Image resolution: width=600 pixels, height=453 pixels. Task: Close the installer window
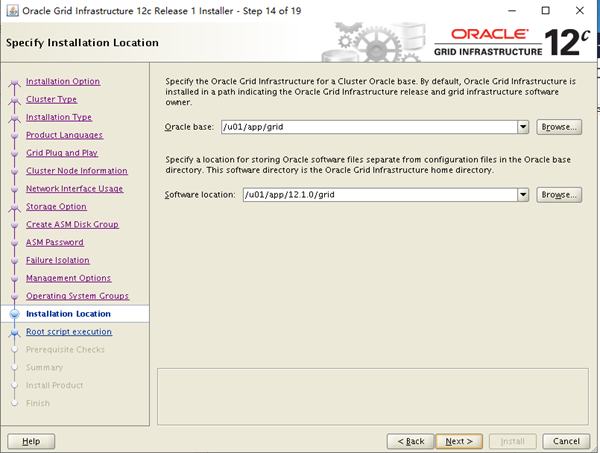(580, 11)
